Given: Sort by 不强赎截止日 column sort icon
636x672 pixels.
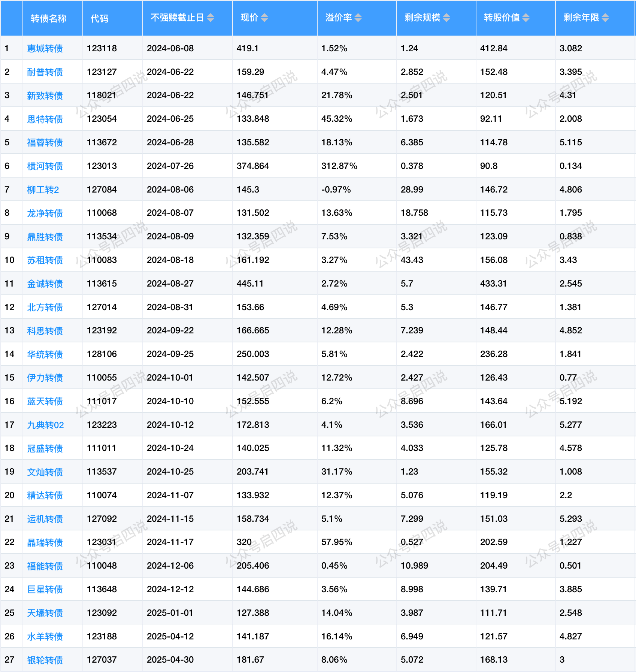Looking at the screenshot, I should pyautogui.click(x=211, y=18).
